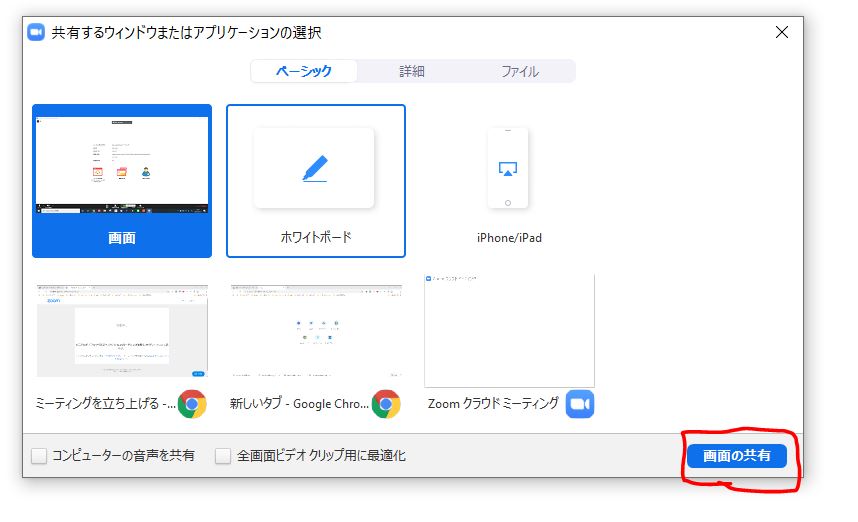Open the 詳細 tab
Screen dimensions: 858x522
point(411,71)
